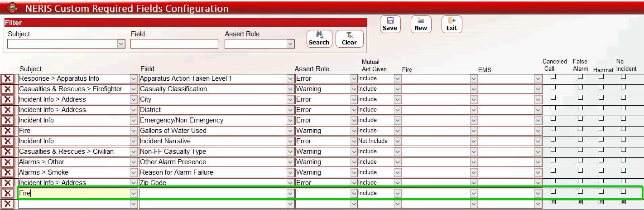Open Assert Role dropdown for Casualty Classification row
The image size is (644, 210).
coord(354,89)
